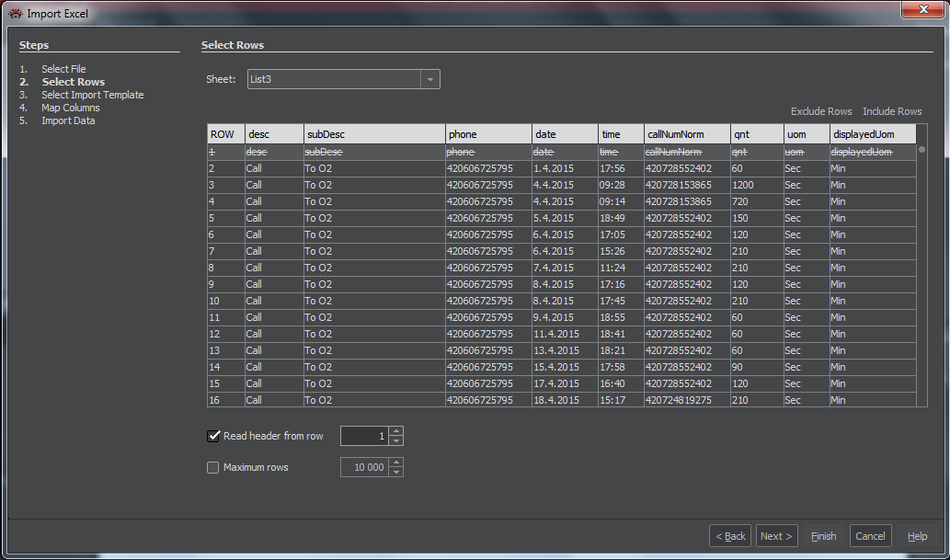This screenshot has height=560, width=950.
Task: Go to the Select File step
Action: (x=63, y=69)
